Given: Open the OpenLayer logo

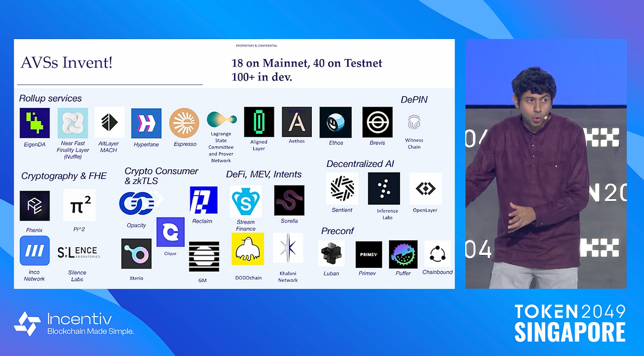Looking at the screenshot, I should pos(425,188).
